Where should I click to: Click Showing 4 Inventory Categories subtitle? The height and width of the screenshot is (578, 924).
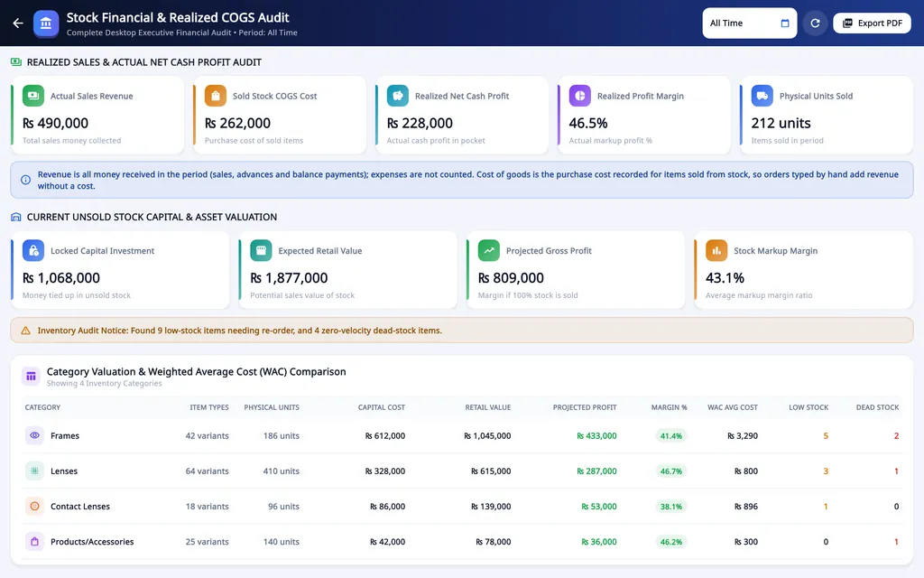105,383
